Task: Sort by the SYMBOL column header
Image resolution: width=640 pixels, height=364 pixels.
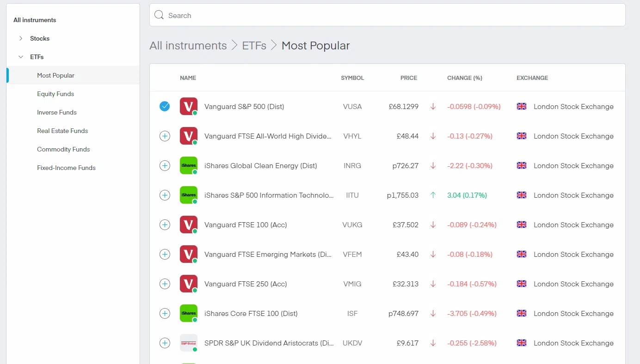Action: pyautogui.click(x=352, y=78)
